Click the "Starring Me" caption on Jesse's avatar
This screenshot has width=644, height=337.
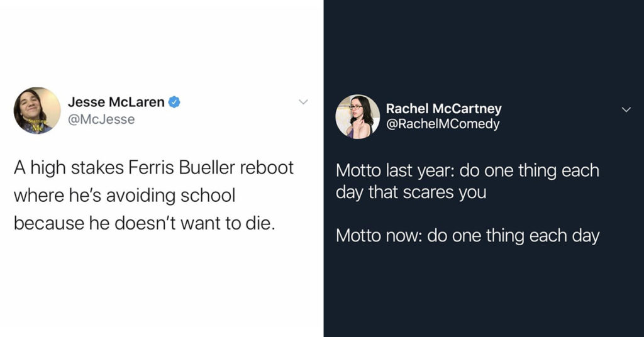[38, 124]
